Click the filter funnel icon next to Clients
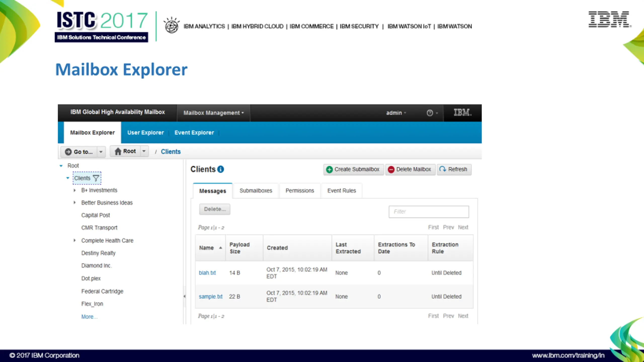The height and width of the screenshot is (362, 644). (x=96, y=178)
